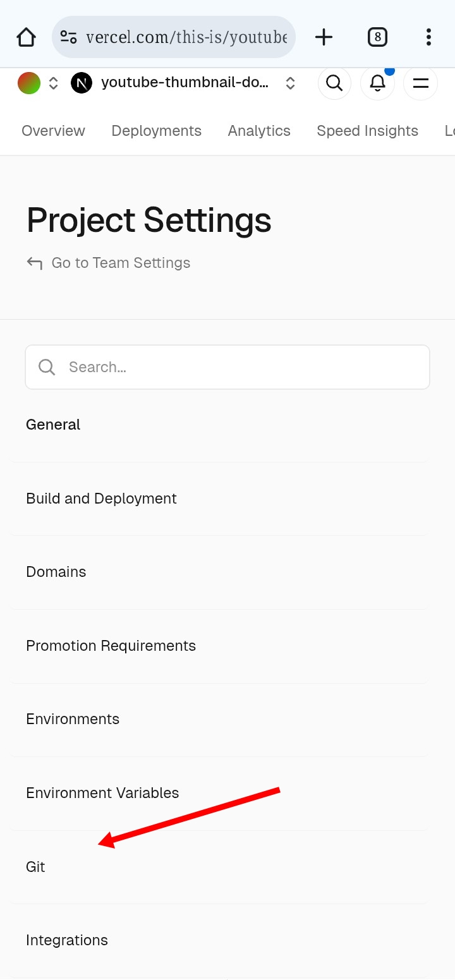
Task: Click the gradient team avatar
Action: point(29,83)
